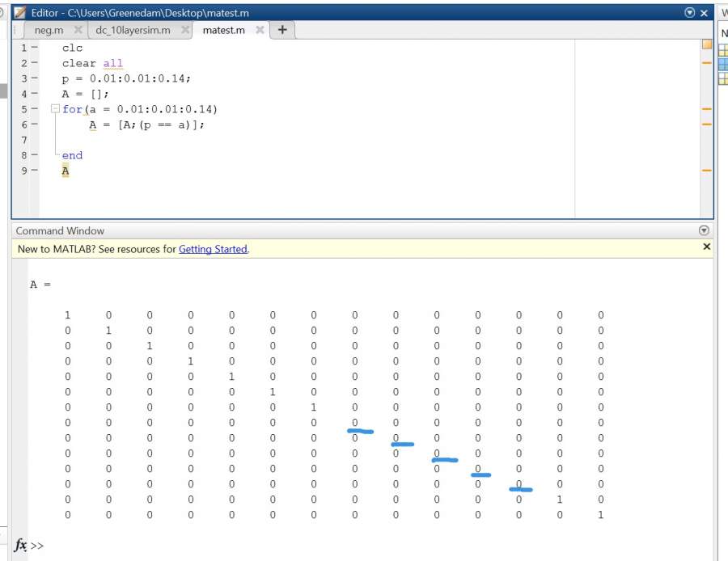Open the Editor panel actions dropdown
728x561 pixels.
pyautogui.click(x=689, y=13)
